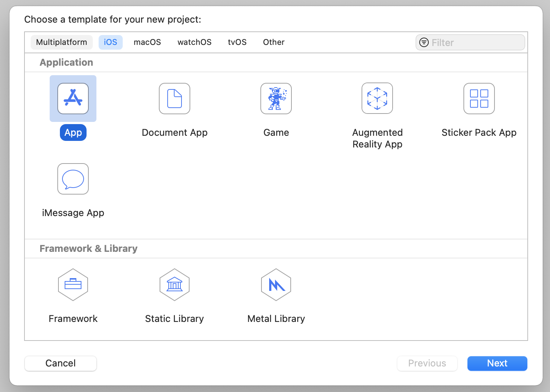550x392 pixels.
Task: Show the Other templates tab
Action: (274, 42)
